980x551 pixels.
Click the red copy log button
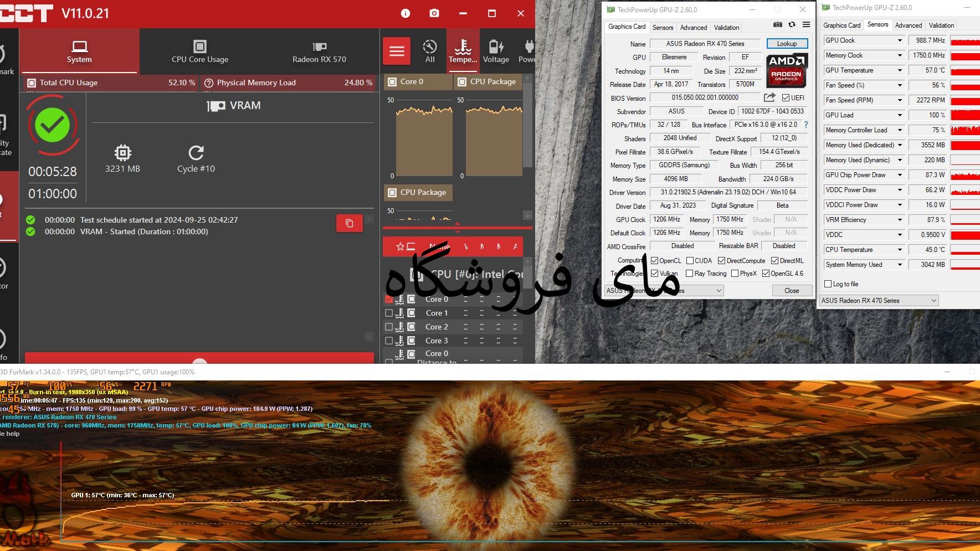tap(350, 223)
